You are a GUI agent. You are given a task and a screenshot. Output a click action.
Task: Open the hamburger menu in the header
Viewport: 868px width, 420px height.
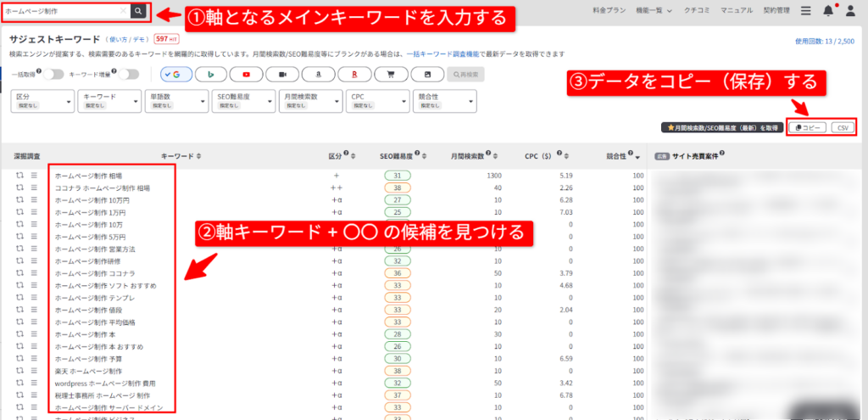(805, 11)
